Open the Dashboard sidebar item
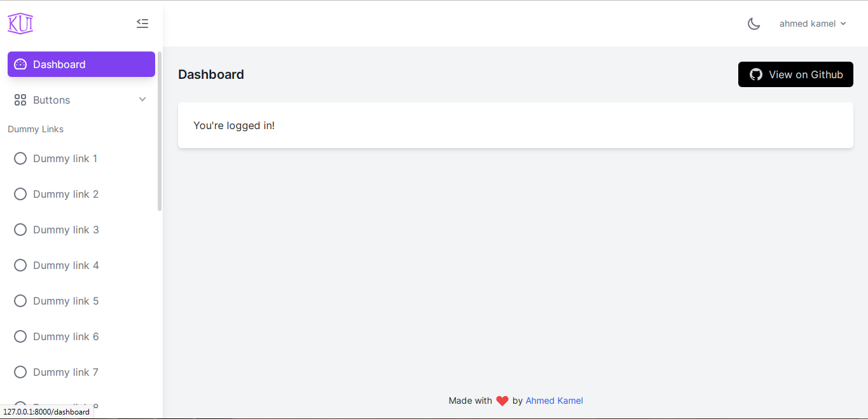The image size is (868, 419). (x=81, y=64)
